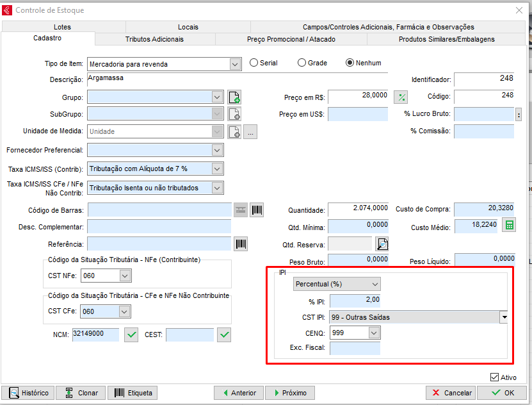Click the Desc. Complementar input field

point(159,227)
